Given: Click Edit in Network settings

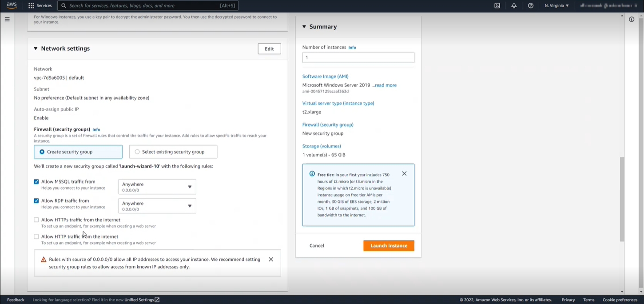Looking at the screenshot, I should click(x=269, y=49).
